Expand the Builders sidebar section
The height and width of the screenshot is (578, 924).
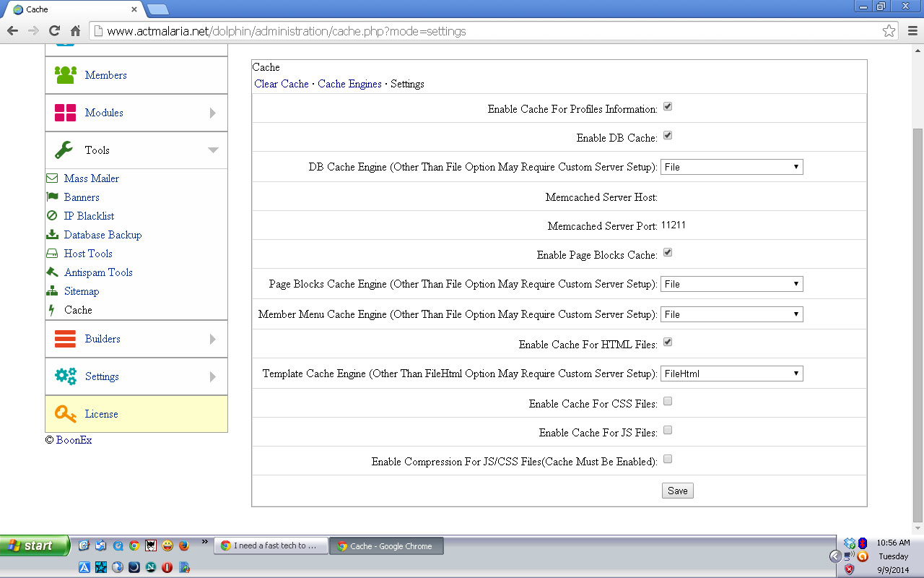pyautogui.click(x=136, y=339)
